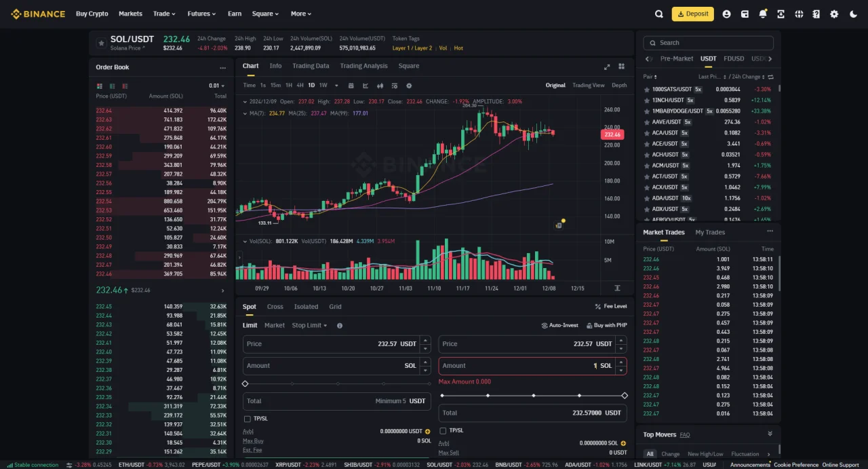
Task: Switch chart view to Depth
Action: [619, 86]
